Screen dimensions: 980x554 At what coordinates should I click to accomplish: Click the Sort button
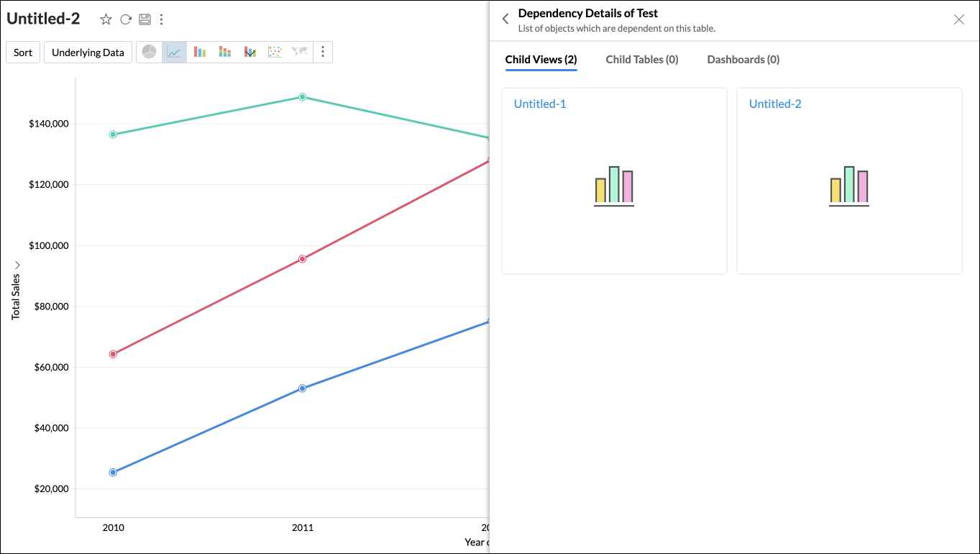tap(23, 53)
